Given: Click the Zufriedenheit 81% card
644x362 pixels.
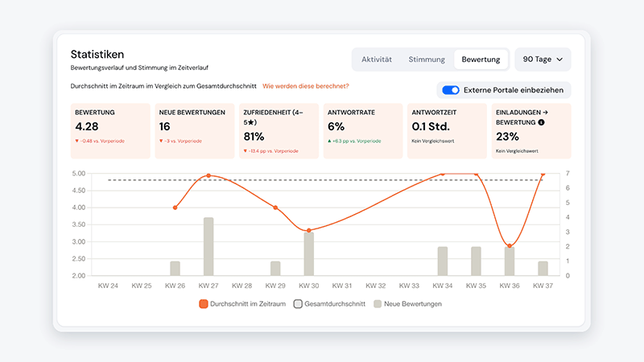Looking at the screenshot, I should [279, 131].
